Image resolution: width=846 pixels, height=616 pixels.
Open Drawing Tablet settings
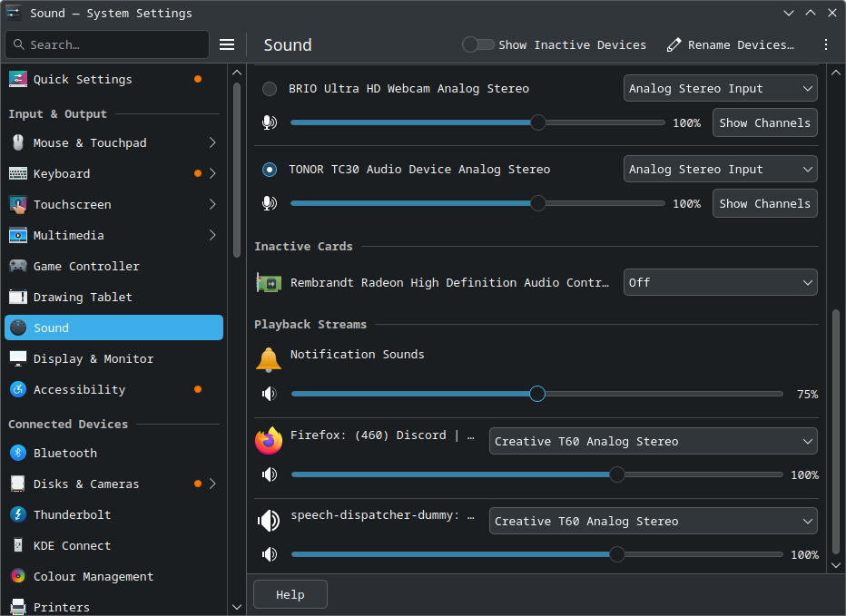click(x=113, y=297)
